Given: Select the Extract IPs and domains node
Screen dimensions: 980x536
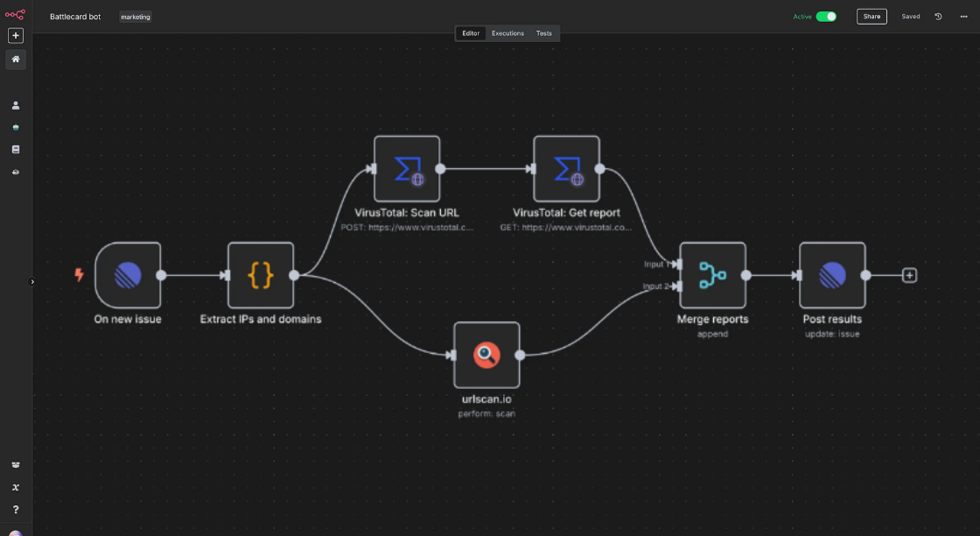Looking at the screenshot, I should [x=261, y=275].
